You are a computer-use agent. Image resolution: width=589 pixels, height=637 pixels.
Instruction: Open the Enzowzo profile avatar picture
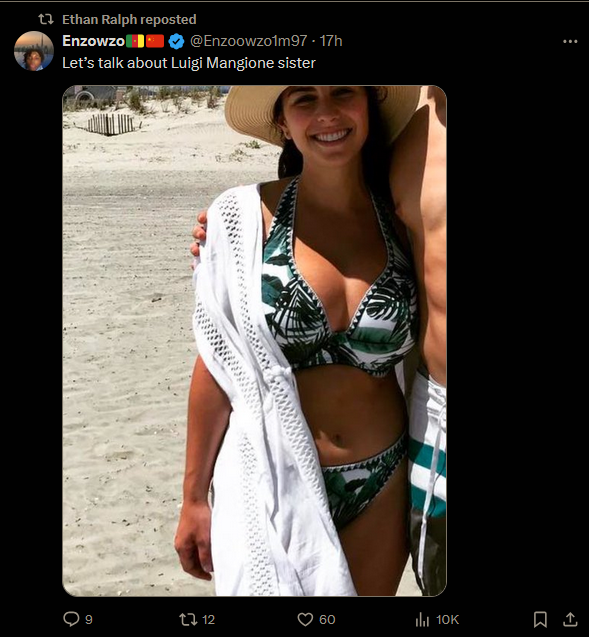[x=34, y=51]
